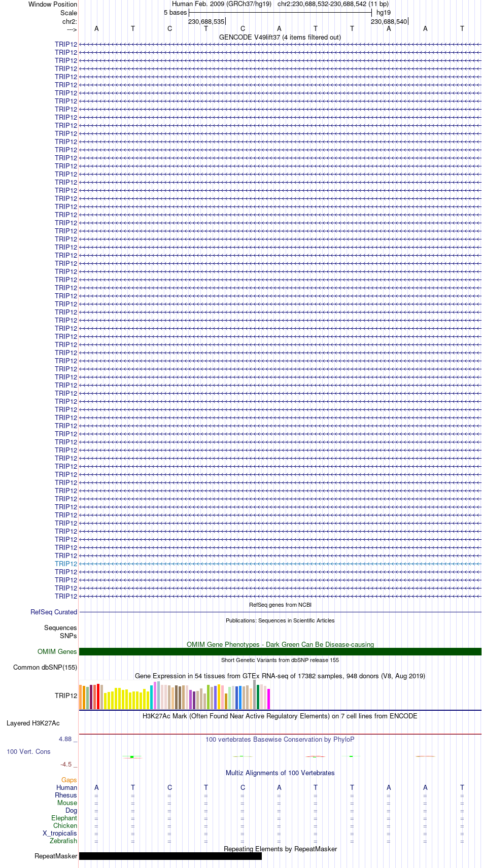482x868 pixels.
Task: Open the RefSeq Curated track label
Action: pos(54,612)
